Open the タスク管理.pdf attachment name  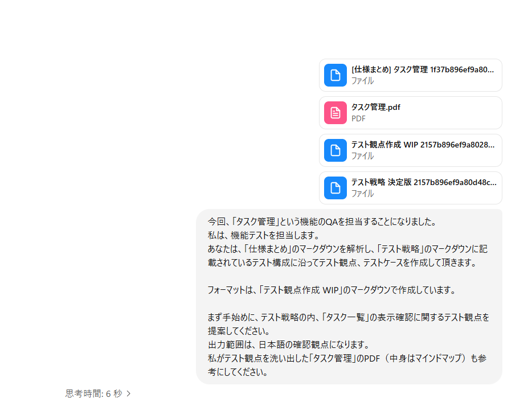click(375, 107)
